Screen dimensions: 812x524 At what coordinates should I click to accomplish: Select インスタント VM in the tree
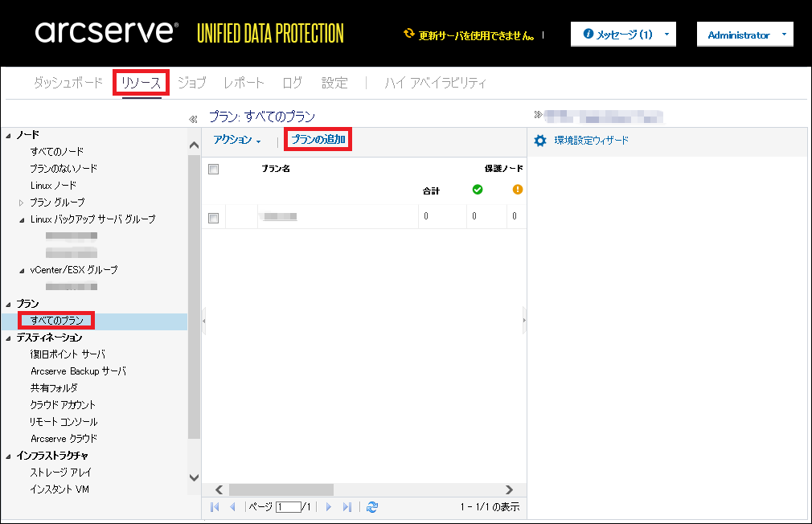tap(59, 489)
